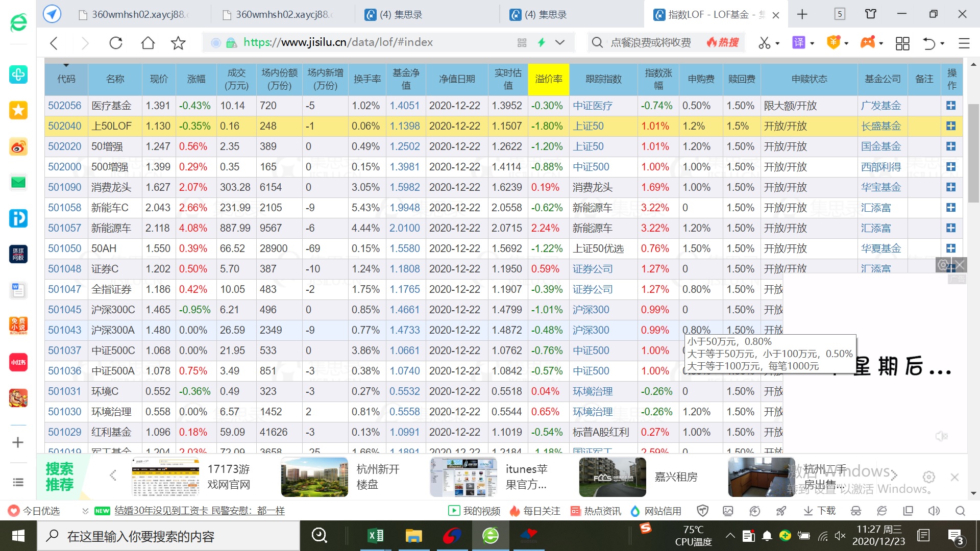Screen dimensions: 980x551
Task: Bookmark page with the star icon
Action: point(178,43)
